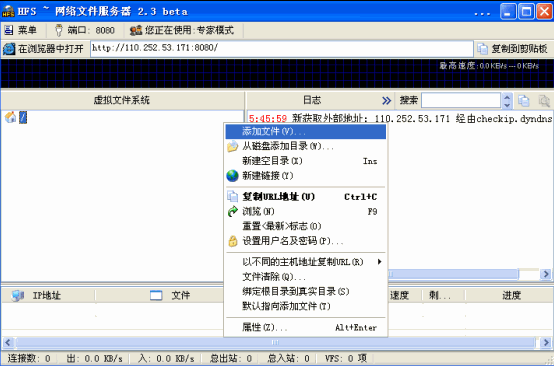Click 复制到剪贴板 button
This screenshot has width=554, height=366.
coord(512,48)
